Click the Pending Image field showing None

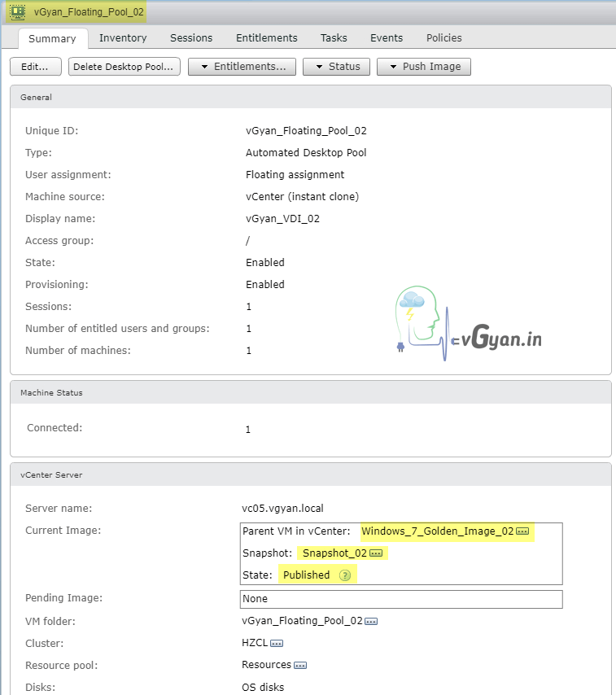[x=400, y=599]
